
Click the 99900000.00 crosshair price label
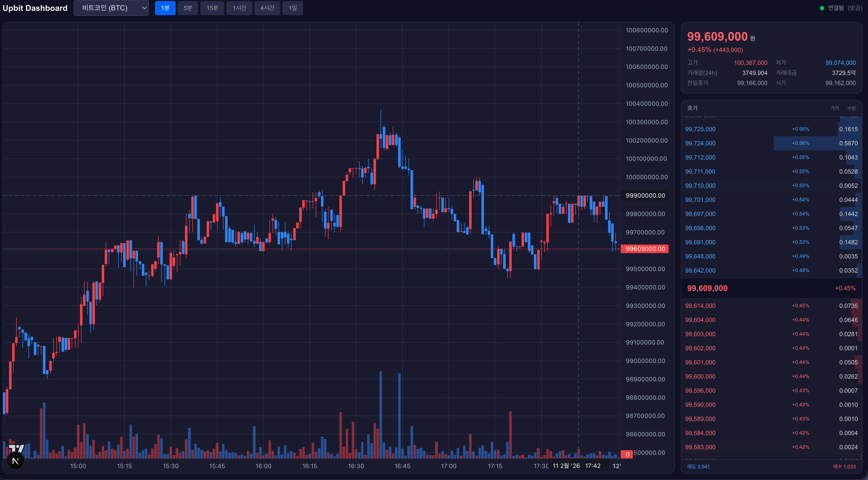tap(645, 196)
